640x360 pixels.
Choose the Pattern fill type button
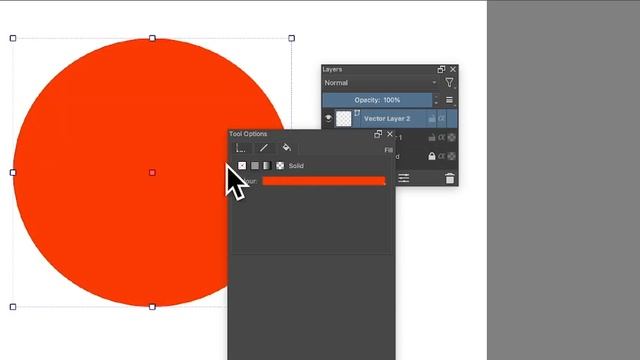(x=280, y=166)
